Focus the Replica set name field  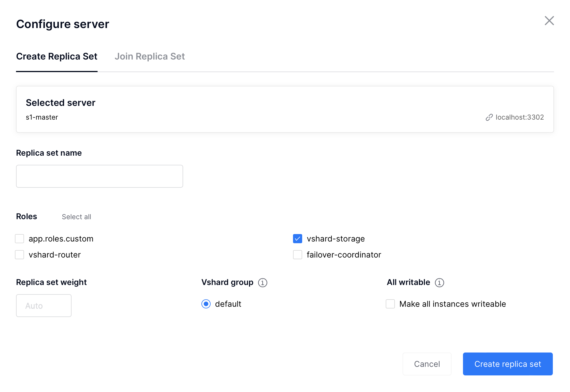pos(100,176)
